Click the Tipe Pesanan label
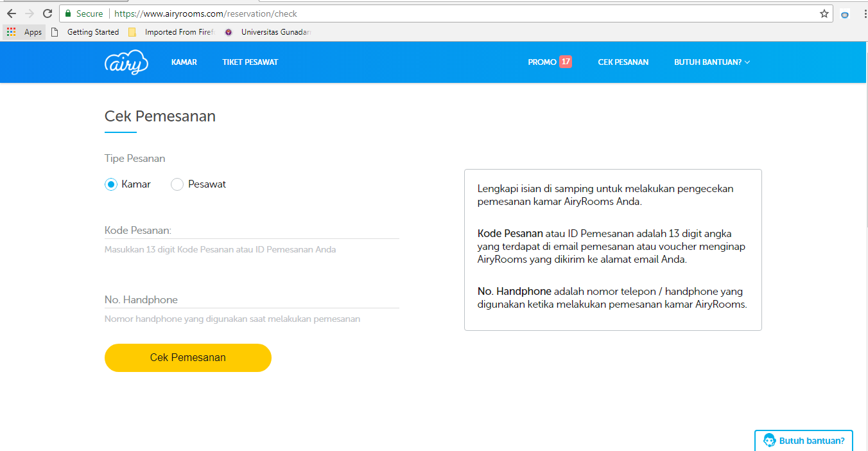This screenshot has width=868, height=451. coord(135,158)
